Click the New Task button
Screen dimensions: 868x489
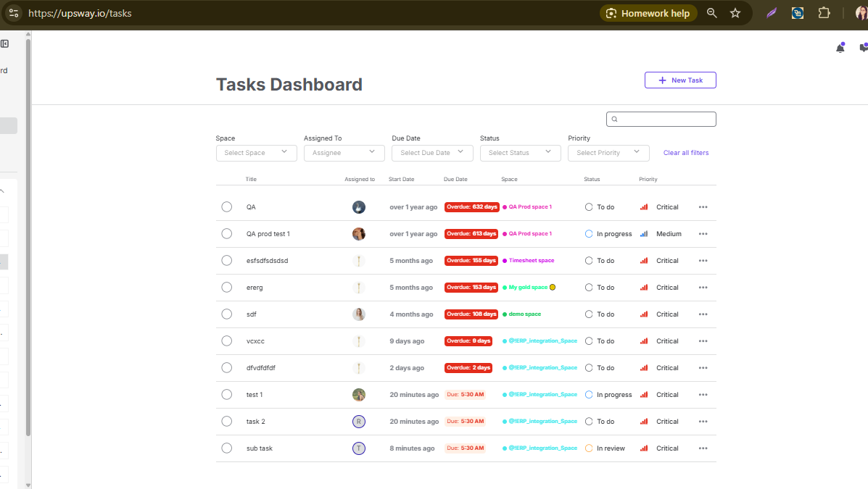(679, 80)
